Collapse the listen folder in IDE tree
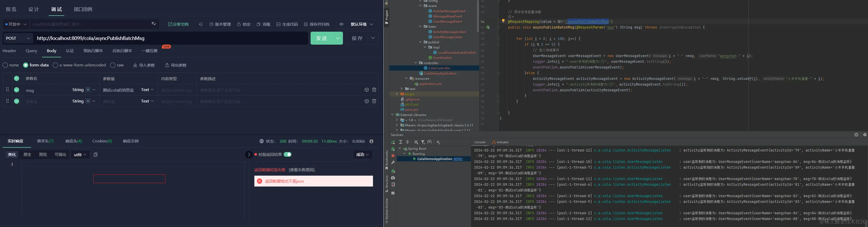The width and height of the screenshot is (868, 227). pos(420,27)
